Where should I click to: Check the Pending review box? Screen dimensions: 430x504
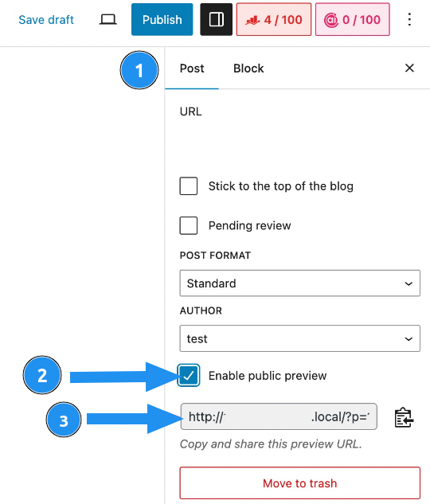[x=189, y=225]
